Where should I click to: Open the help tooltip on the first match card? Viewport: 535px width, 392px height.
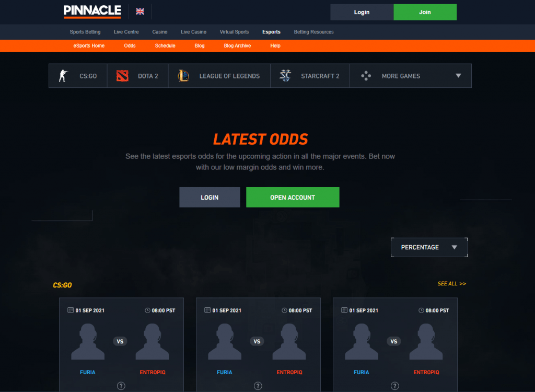[x=121, y=386]
